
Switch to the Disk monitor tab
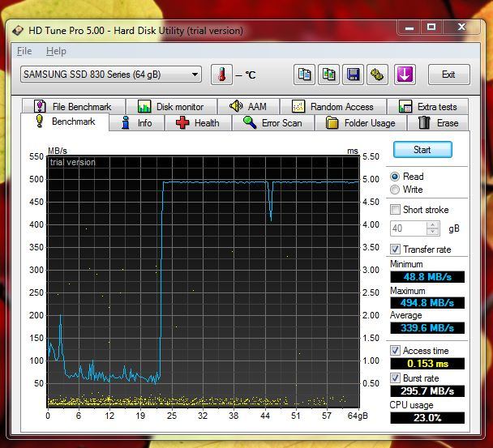tap(171, 106)
